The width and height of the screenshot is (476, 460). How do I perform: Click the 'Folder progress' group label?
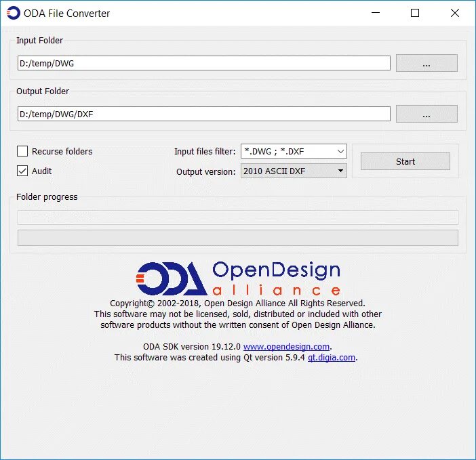[x=47, y=197]
